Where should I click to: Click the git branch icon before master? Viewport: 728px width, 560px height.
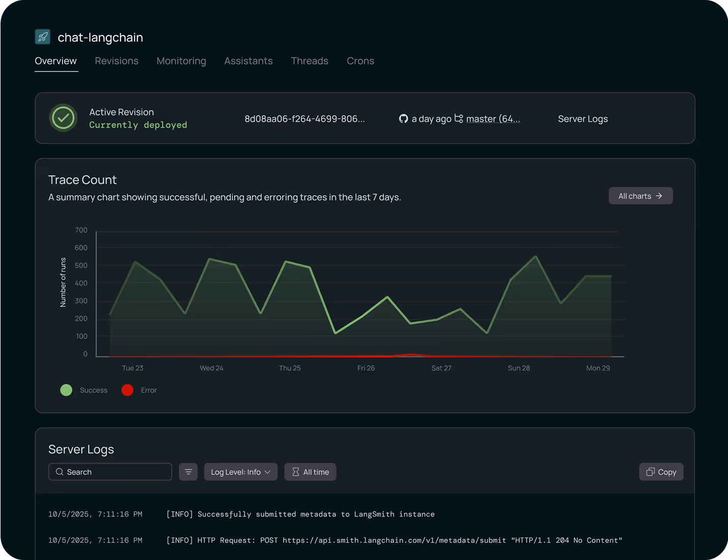(459, 118)
